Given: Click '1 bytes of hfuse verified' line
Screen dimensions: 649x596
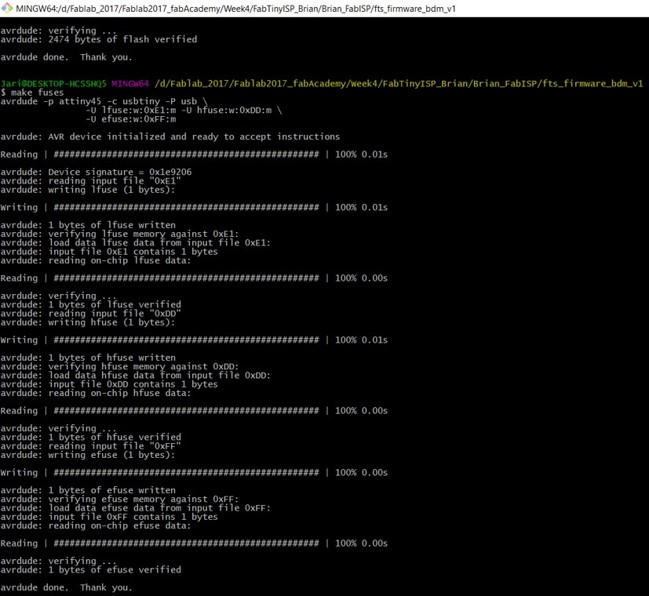Looking at the screenshot, I should point(91,437).
